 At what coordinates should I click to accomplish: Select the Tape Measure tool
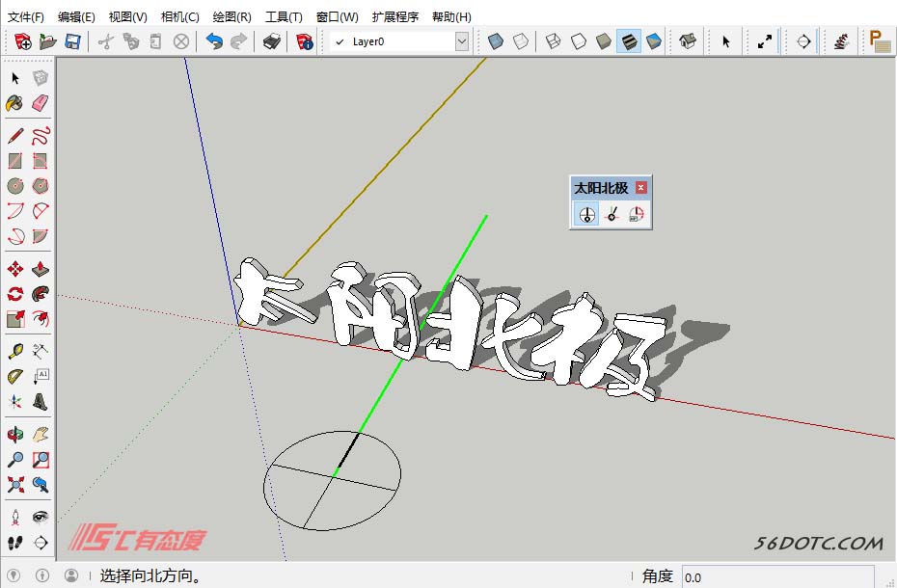(14, 351)
